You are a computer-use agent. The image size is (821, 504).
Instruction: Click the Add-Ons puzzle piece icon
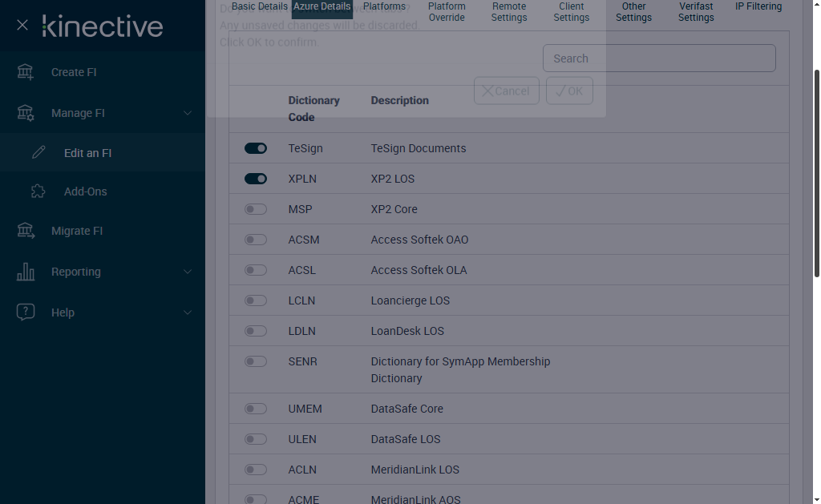click(x=38, y=191)
